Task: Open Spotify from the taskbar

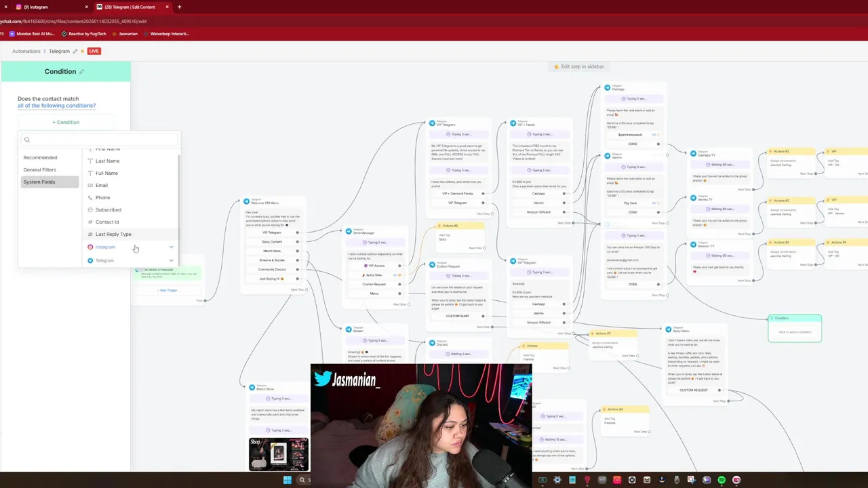Action: coord(722,480)
